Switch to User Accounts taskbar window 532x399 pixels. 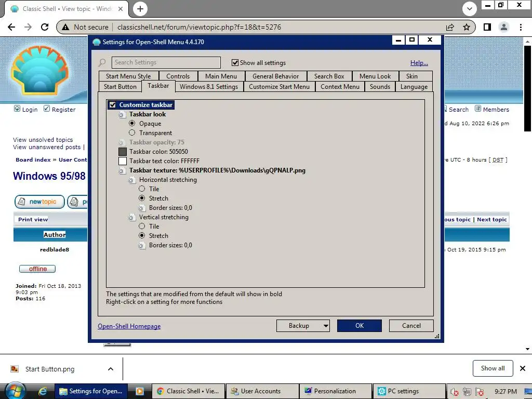click(x=262, y=391)
